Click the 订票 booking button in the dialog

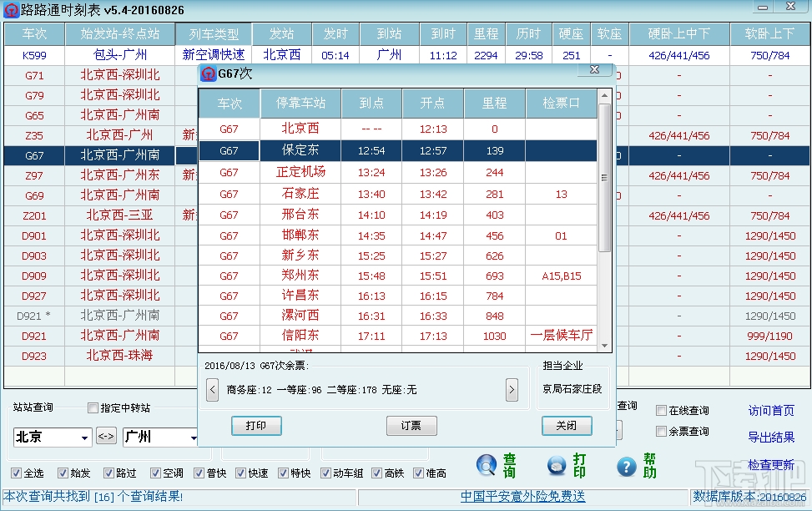411,425
